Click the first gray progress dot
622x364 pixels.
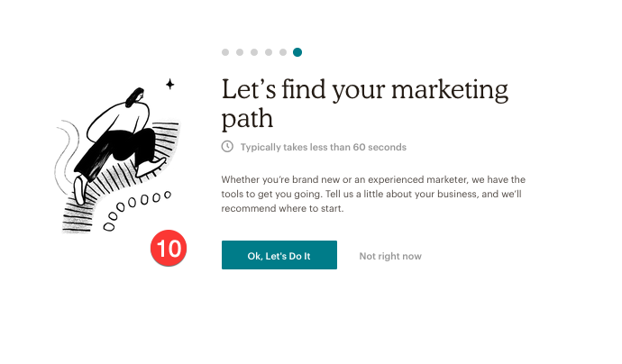click(225, 52)
